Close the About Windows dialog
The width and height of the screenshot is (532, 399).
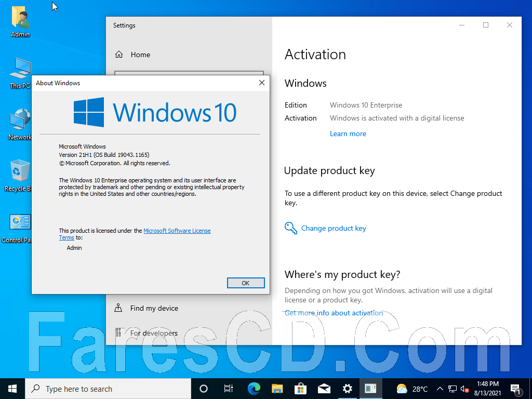point(262,83)
